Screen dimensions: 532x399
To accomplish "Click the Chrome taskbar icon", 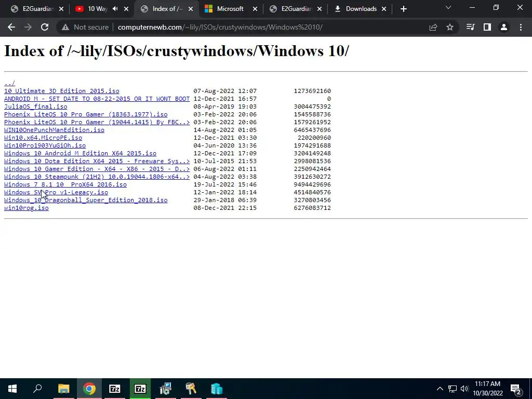I will (89, 389).
